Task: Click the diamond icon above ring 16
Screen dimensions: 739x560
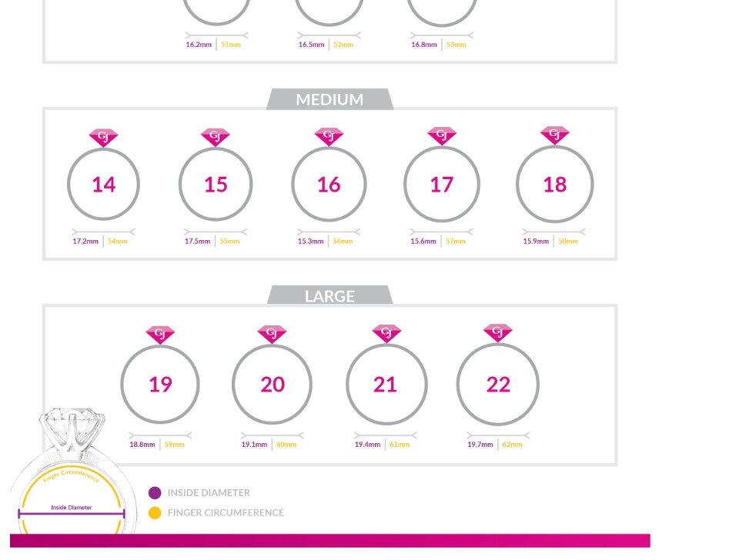Action: [329, 136]
